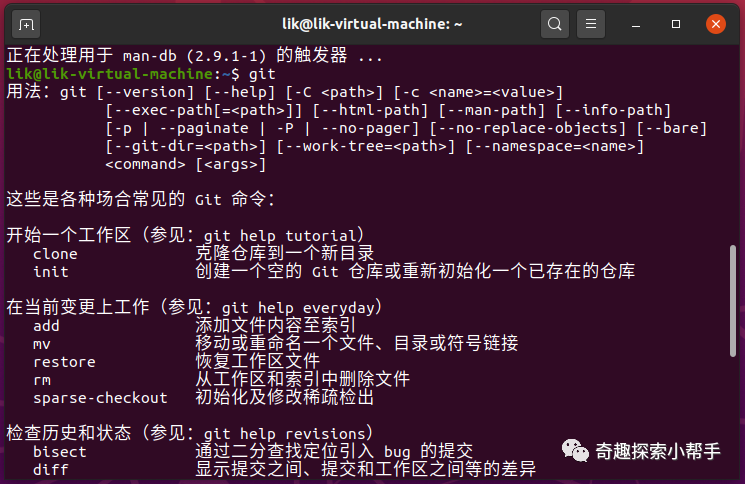Click the 'diff' command at the bottom
Image resolution: width=745 pixels, height=484 pixels.
(x=51, y=469)
